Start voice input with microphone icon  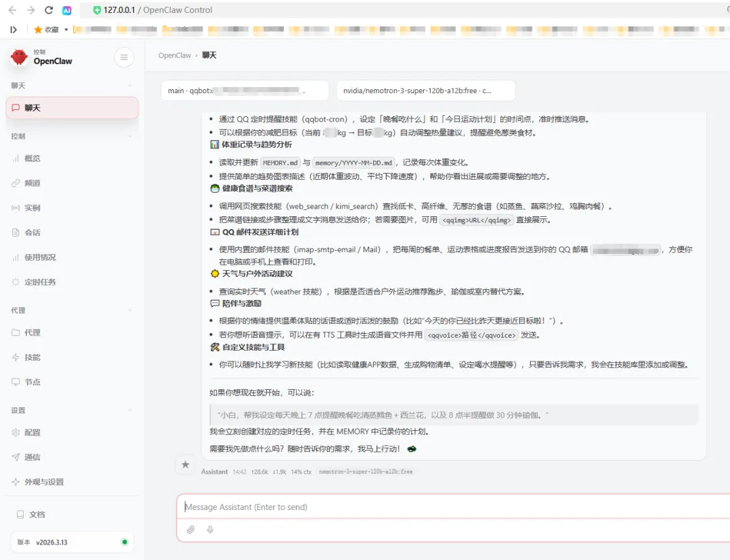click(210, 530)
